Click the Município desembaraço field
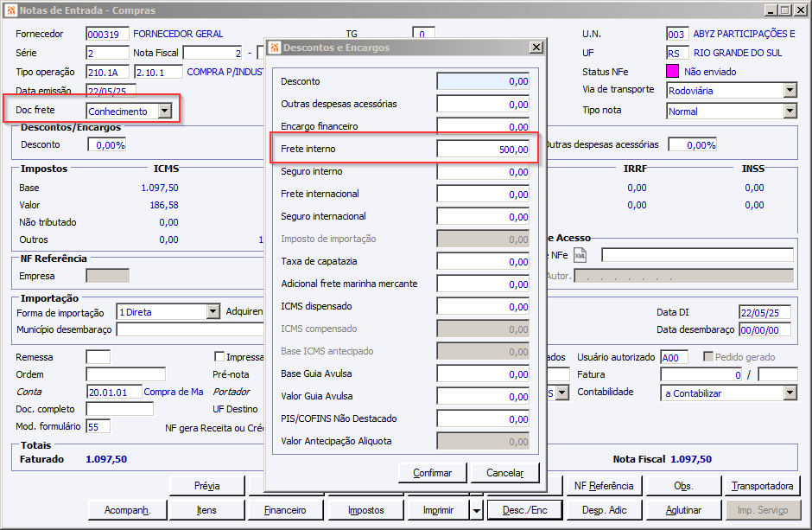 tap(191, 329)
